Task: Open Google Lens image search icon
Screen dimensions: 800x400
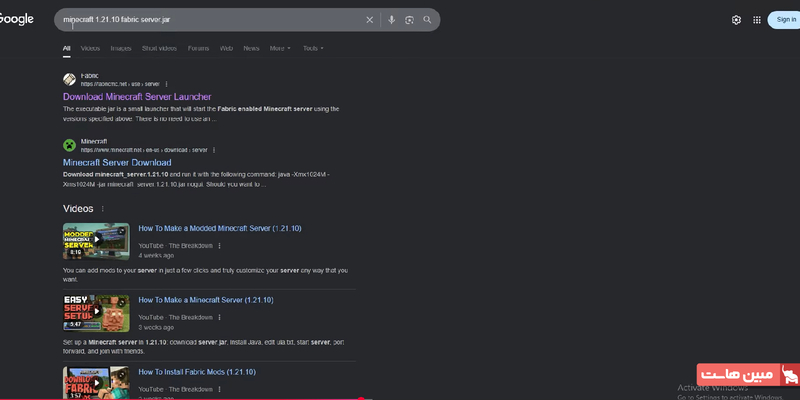Action: 409,20
